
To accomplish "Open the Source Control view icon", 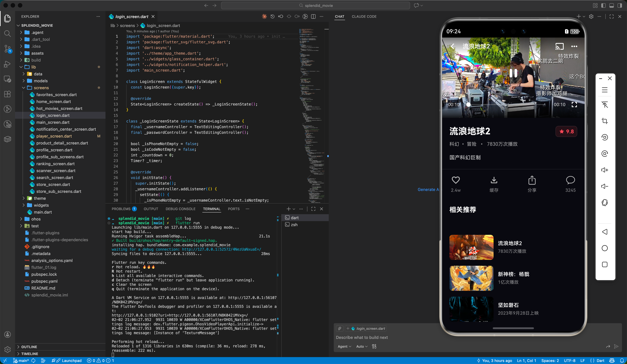I will [8, 49].
